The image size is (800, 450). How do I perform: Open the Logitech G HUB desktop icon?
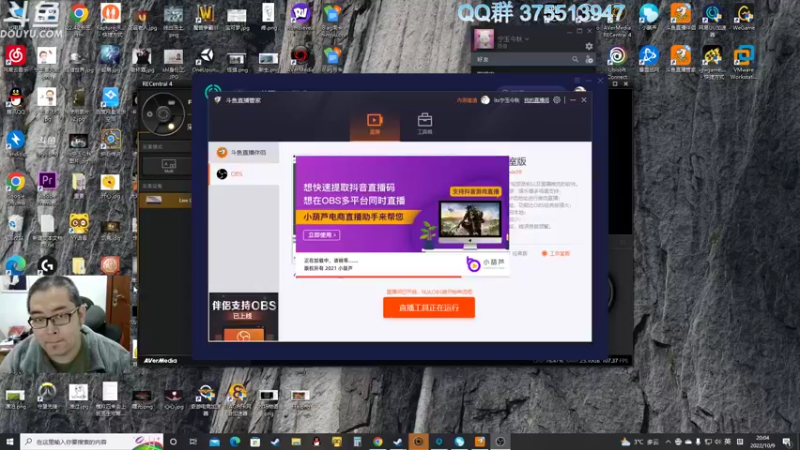click(47, 265)
